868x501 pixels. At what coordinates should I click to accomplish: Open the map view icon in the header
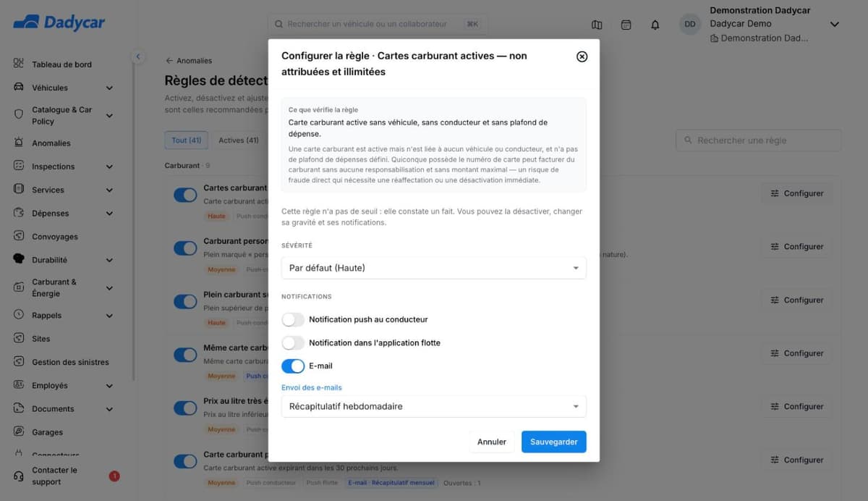(597, 25)
